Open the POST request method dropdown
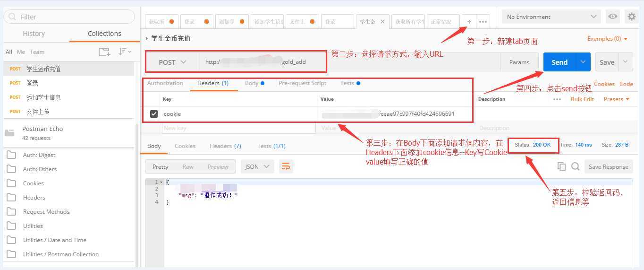The width and height of the screenshot is (644, 270). pos(173,62)
